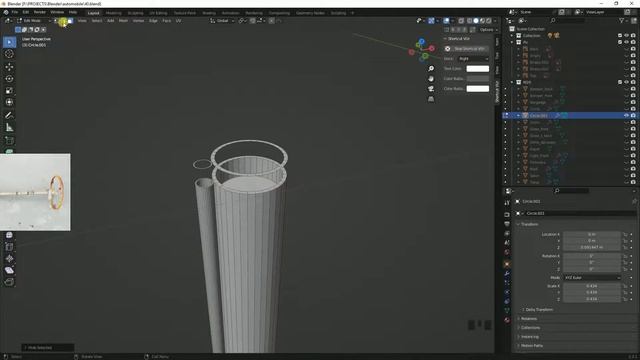Click the Scale X value field
The width and height of the screenshot is (640, 360).
(x=591, y=286)
